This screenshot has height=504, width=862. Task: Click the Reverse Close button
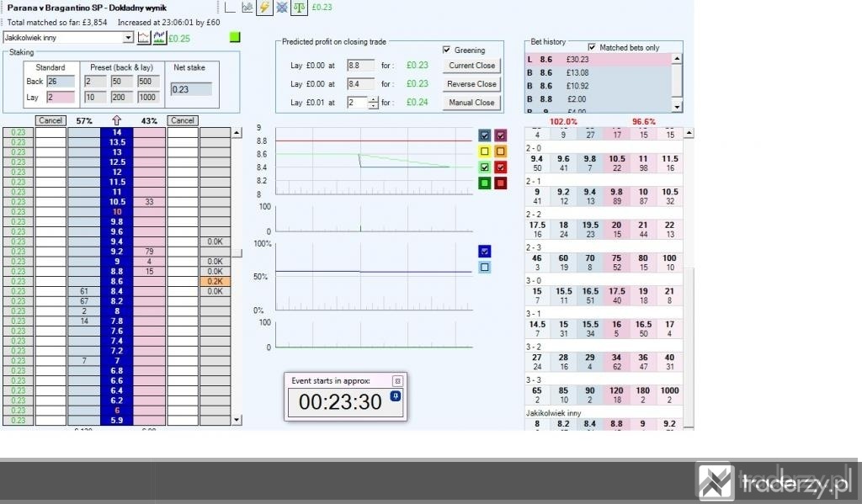click(x=471, y=84)
